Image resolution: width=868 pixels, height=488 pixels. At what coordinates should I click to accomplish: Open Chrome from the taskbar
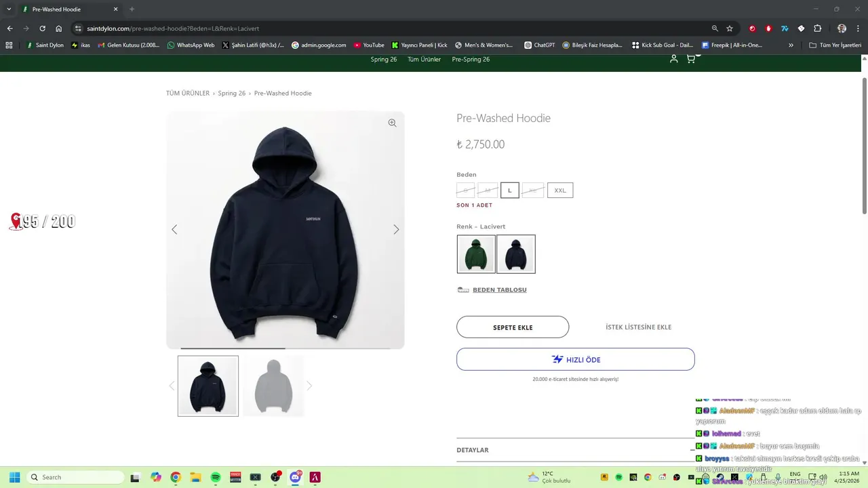176,477
